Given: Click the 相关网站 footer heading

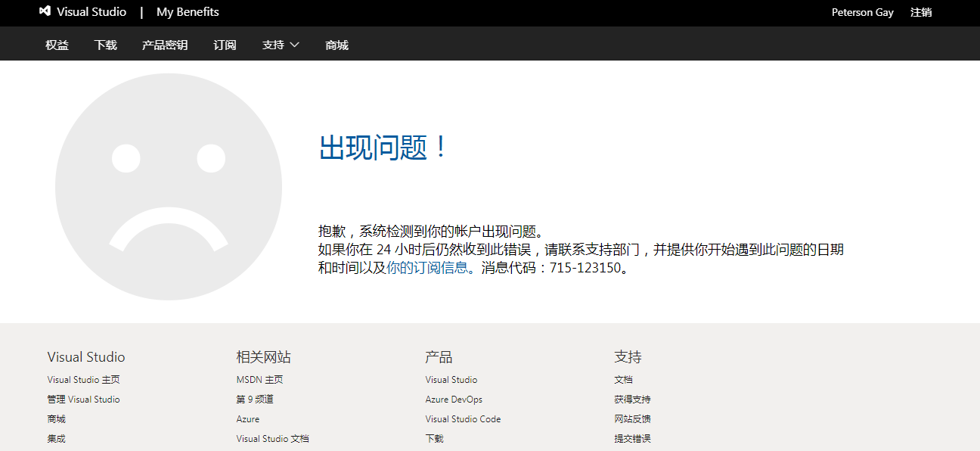Looking at the screenshot, I should coord(263,357).
